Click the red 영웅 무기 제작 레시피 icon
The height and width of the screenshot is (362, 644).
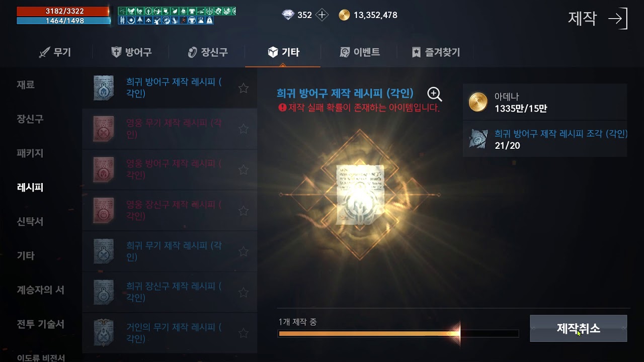click(x=104, y=129)
